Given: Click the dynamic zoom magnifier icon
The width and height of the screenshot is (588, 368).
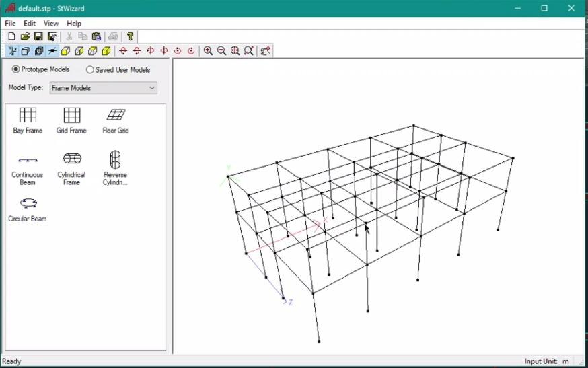Looking at the screenshot, I should pos(249,51).
